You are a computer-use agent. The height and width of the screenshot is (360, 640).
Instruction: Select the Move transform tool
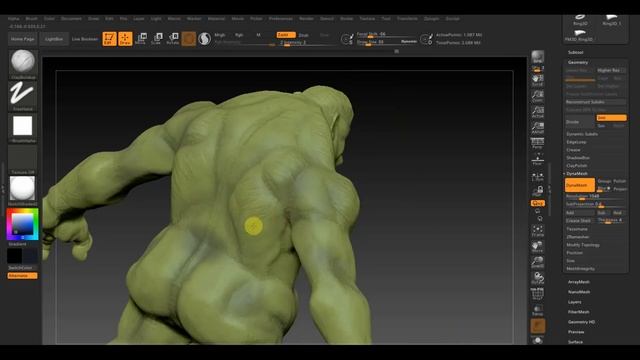[x=141, y=39]
